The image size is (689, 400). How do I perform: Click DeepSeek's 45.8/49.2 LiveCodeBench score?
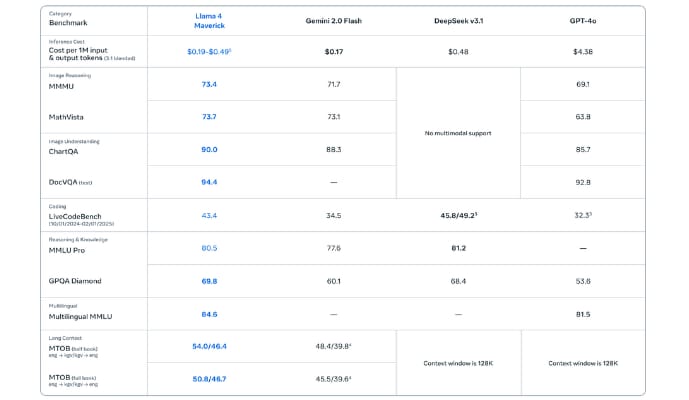(x=458, y=215)
